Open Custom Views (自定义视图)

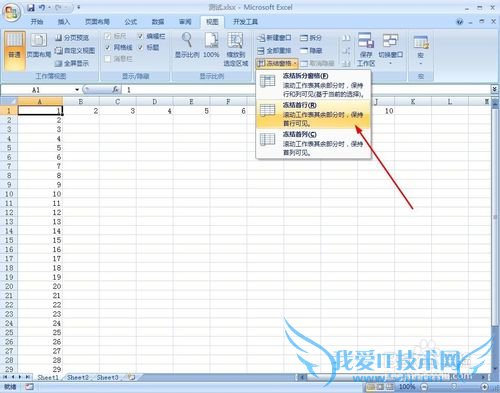[x=75, y=51]
